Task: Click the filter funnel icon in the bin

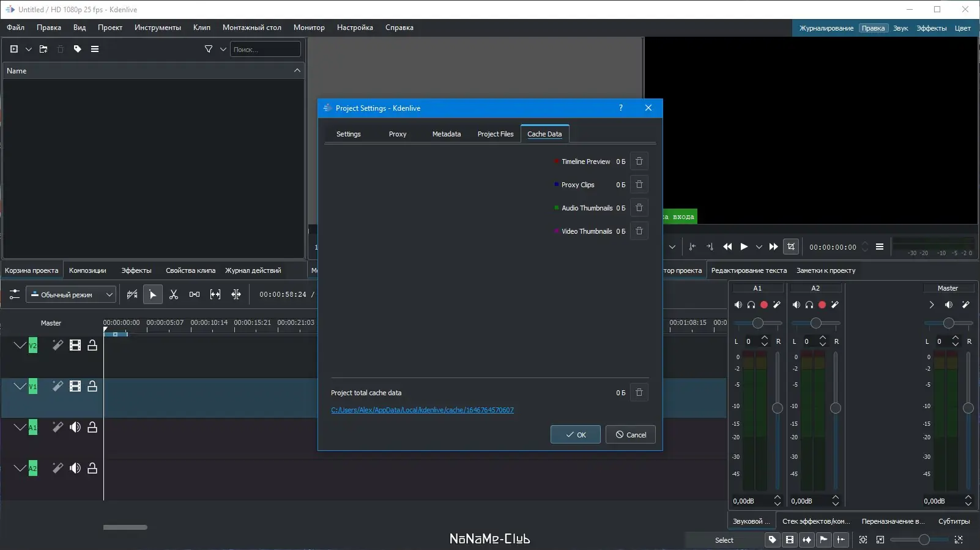Action: (x=209, y=49)
